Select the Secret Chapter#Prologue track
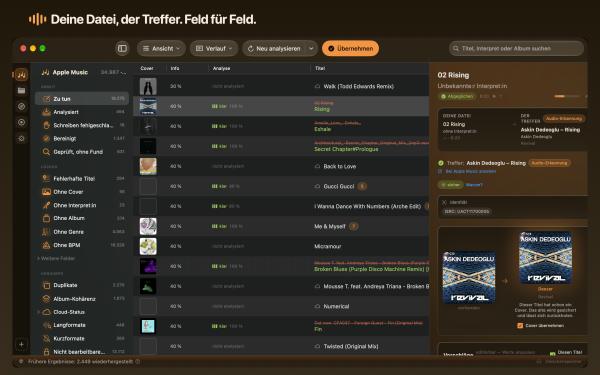The image size is (600, 375). pos(281,146)
